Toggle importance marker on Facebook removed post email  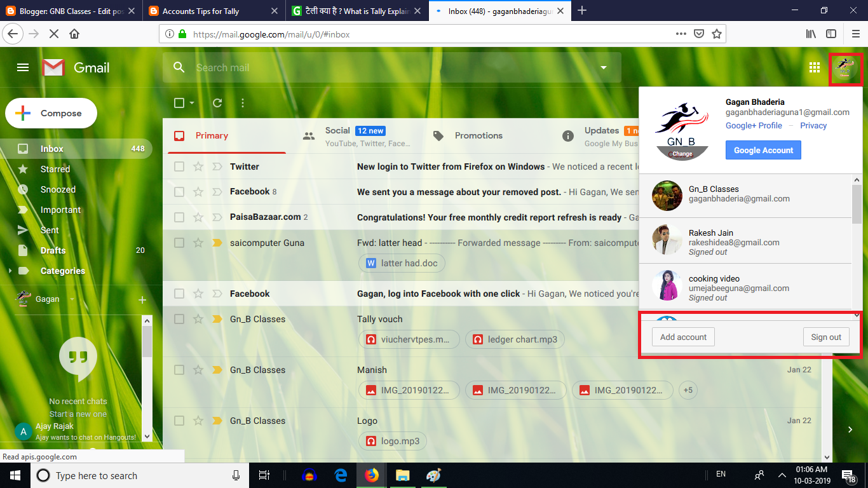217,192
